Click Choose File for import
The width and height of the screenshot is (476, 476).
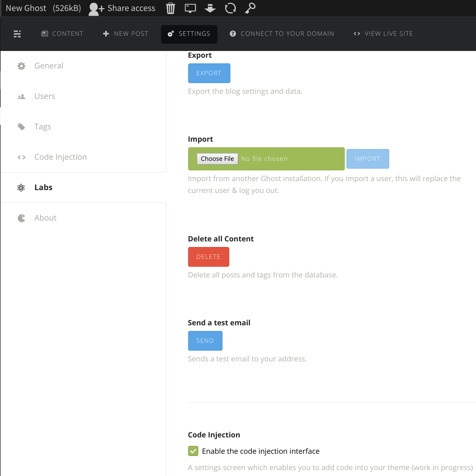[x=217, y=159]
